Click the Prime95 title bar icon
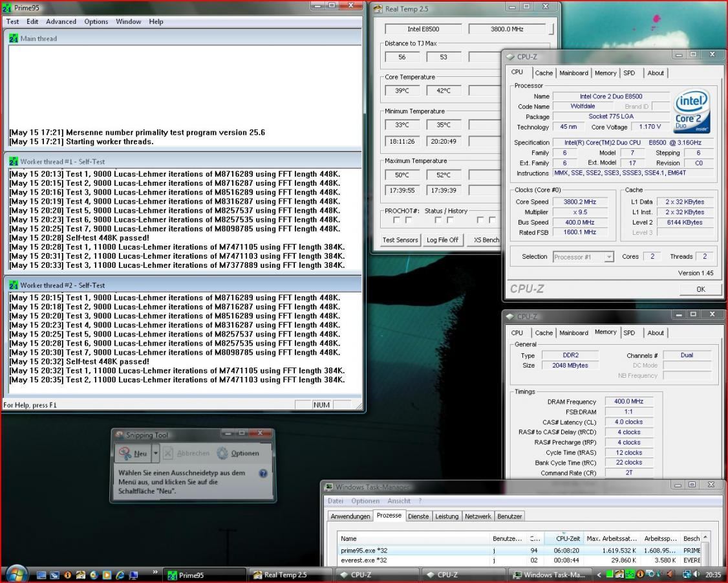 6,7
